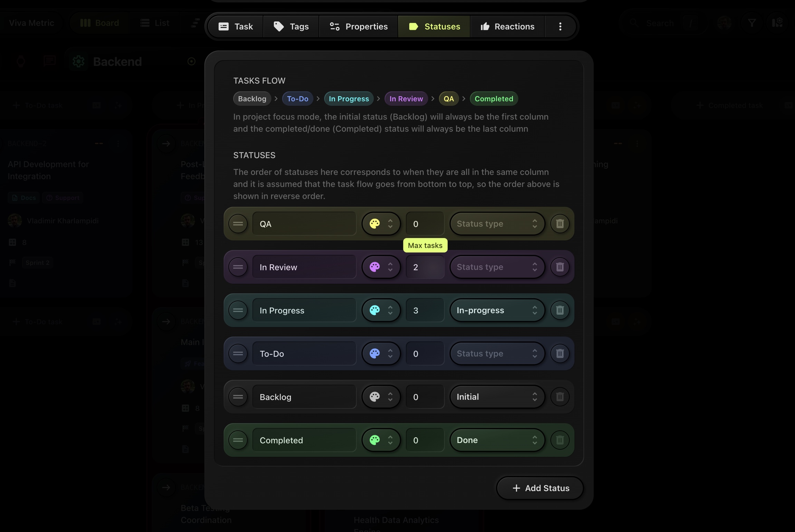The width and height of the screenshot is (795, 532).
Task: Change the Done status type dropdown
Action: click(496, 440)
